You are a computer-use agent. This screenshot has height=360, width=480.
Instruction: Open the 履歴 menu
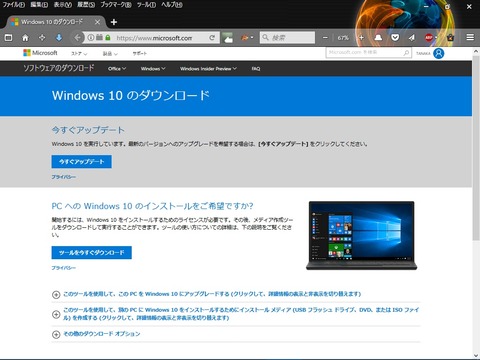(x=86, y=5)
